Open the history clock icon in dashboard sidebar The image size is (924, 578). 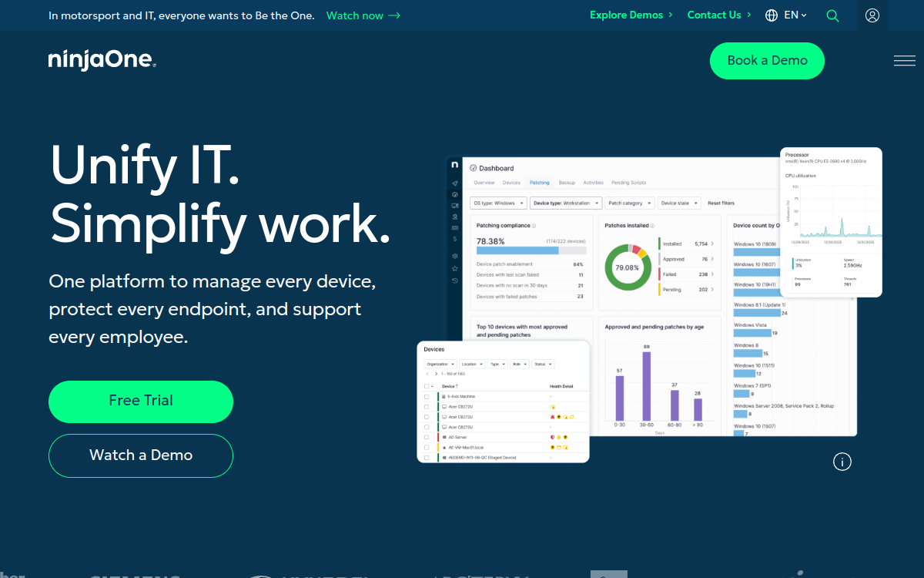[x=455, y=281]
